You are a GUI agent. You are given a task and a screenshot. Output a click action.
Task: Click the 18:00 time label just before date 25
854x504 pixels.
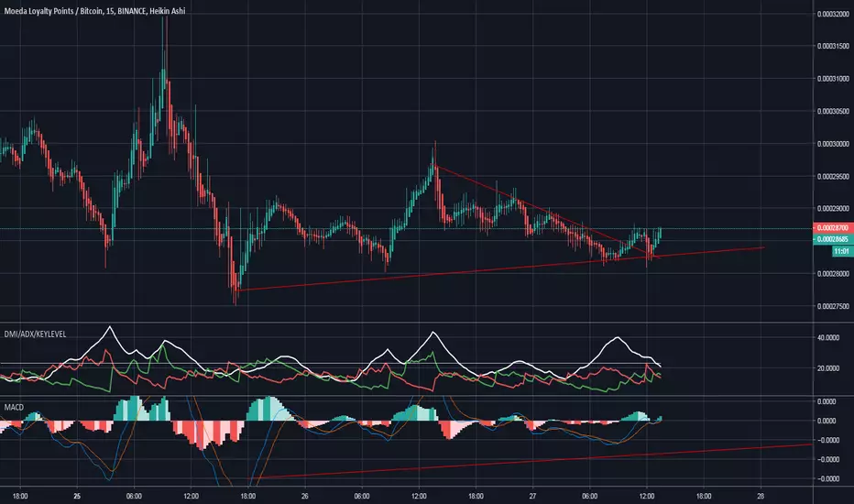coord(20,497)
